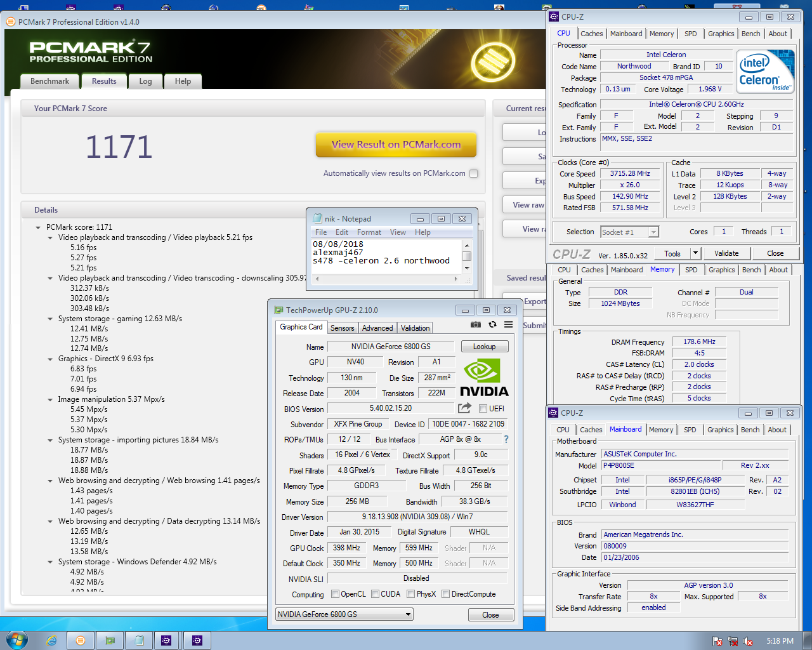
Task: Click the CPU-Z Tools button
Action: 672,253
